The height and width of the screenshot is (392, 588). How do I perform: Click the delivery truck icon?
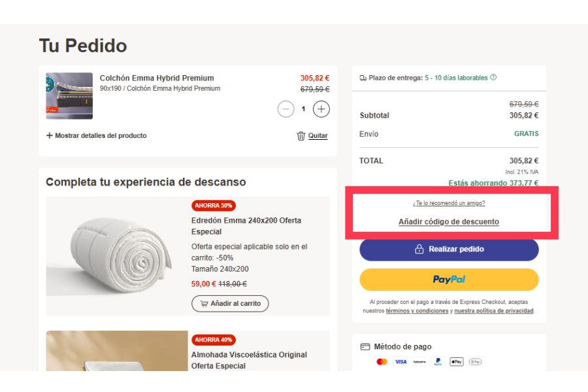(x=363, y=78)
